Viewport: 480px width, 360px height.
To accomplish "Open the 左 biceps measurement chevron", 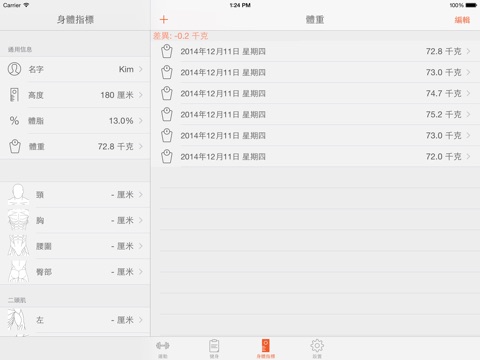I will 141,320.
